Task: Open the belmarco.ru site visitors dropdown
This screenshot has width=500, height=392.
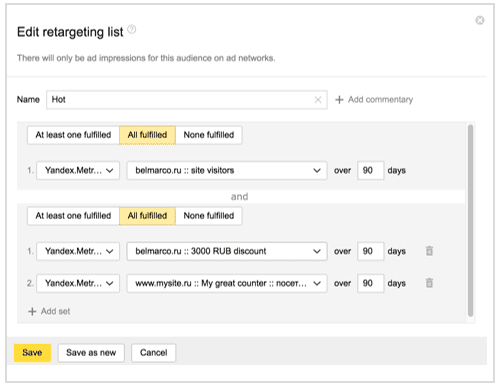Action: pos(227,170)
